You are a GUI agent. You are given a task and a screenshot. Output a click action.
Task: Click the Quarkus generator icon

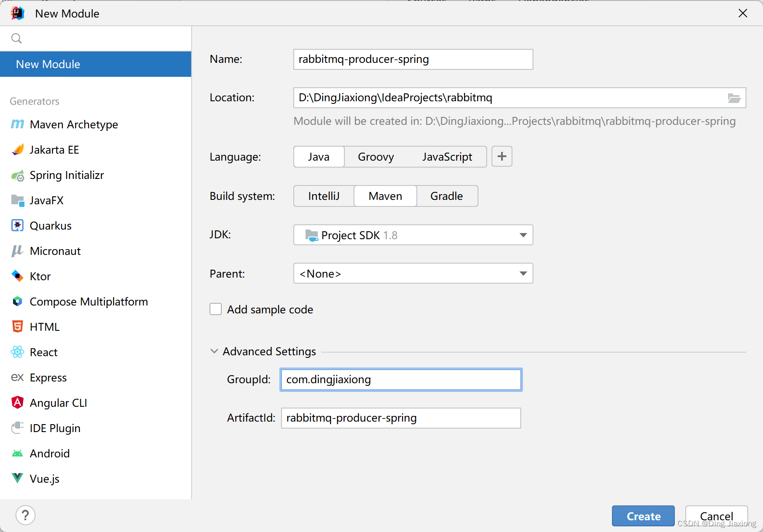click(17, 226)
